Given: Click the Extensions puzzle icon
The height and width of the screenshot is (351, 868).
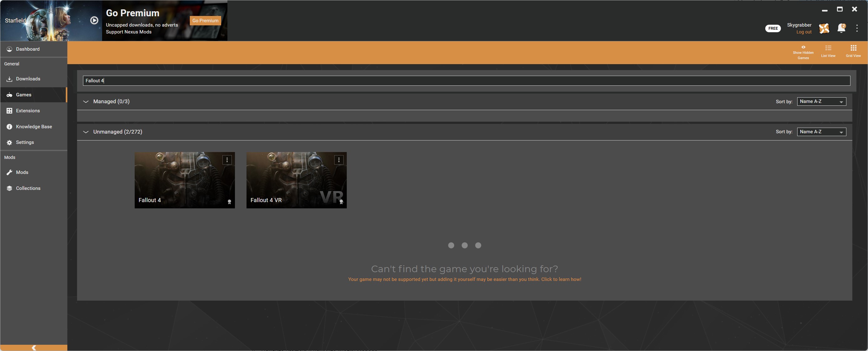Looking at the screenshot, I should tap(9, 111).
